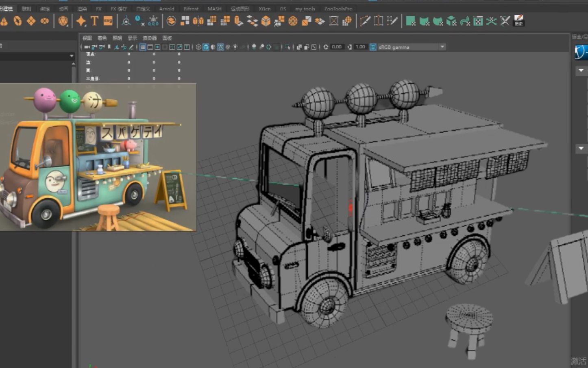The width and height of the screenshot is (588, 368).
Task: Open the Type tool for 3D text
Action: coord(94,21)
